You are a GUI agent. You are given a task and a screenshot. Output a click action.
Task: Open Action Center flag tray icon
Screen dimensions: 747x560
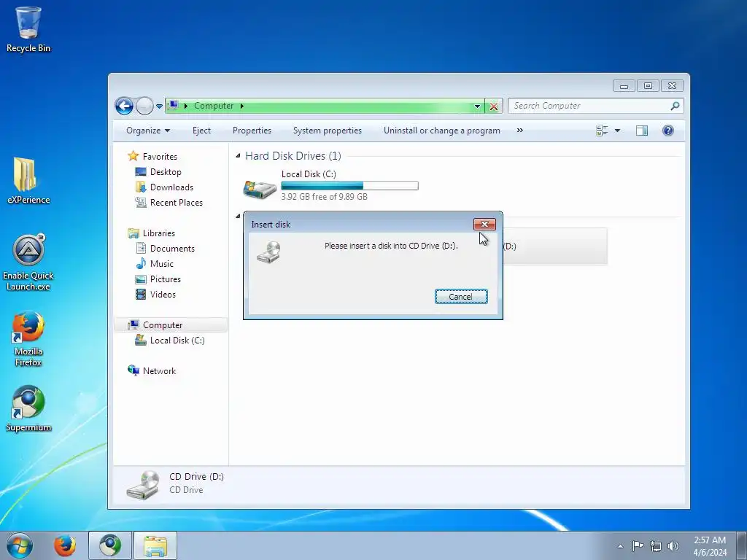click(x=638, y=545)
